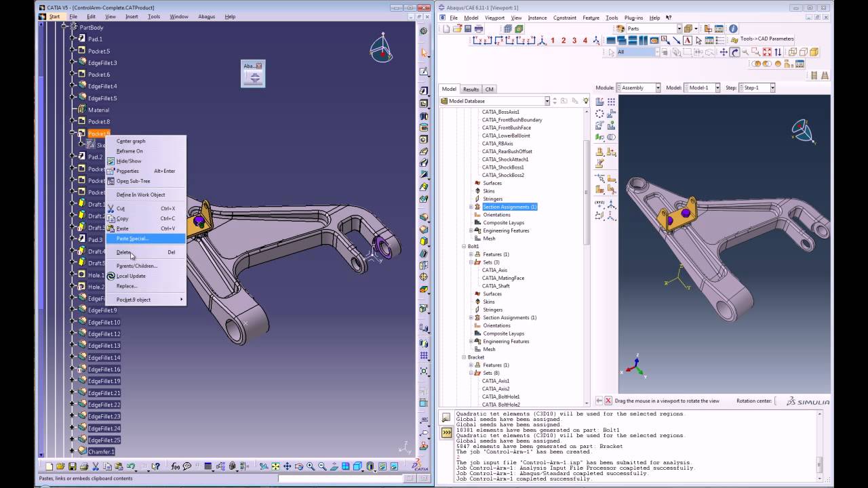Click the lightbulb filter icon in Model tree header

(x=585, y=101)
